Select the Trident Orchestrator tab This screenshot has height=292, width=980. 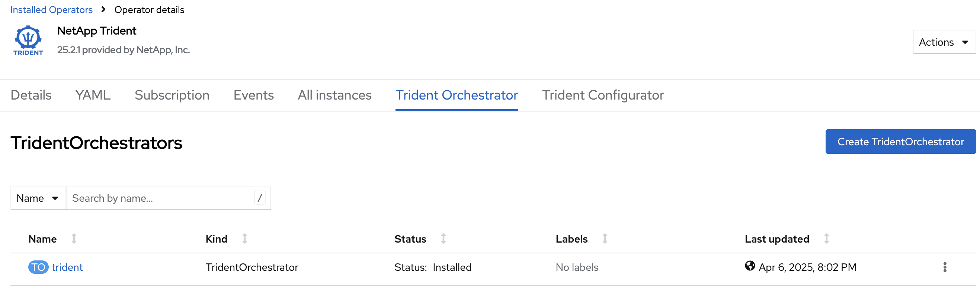coord(457,95)
